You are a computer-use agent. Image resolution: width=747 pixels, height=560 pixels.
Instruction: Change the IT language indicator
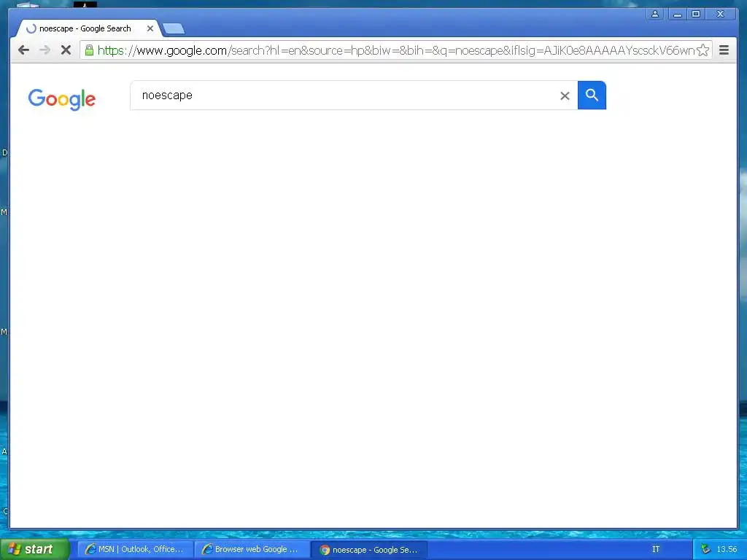pos(656,549)
